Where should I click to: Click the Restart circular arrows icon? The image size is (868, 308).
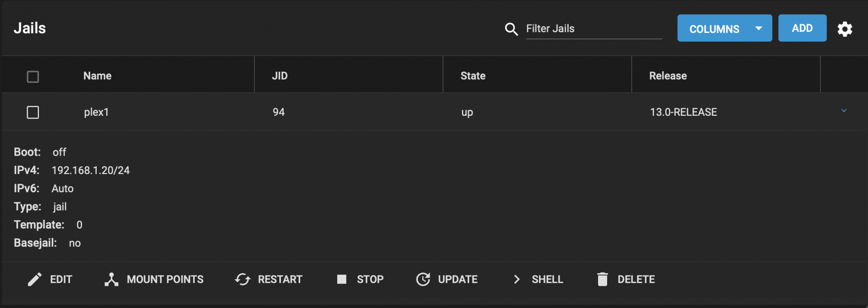[243, 280]
